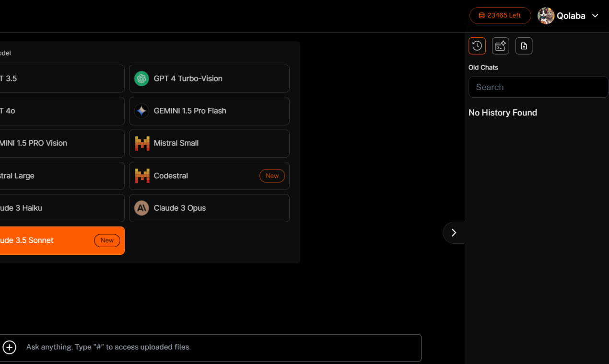The image size is (609, 364).
Task: Select the GPT 3.5 model option
Action: [61, 79]
